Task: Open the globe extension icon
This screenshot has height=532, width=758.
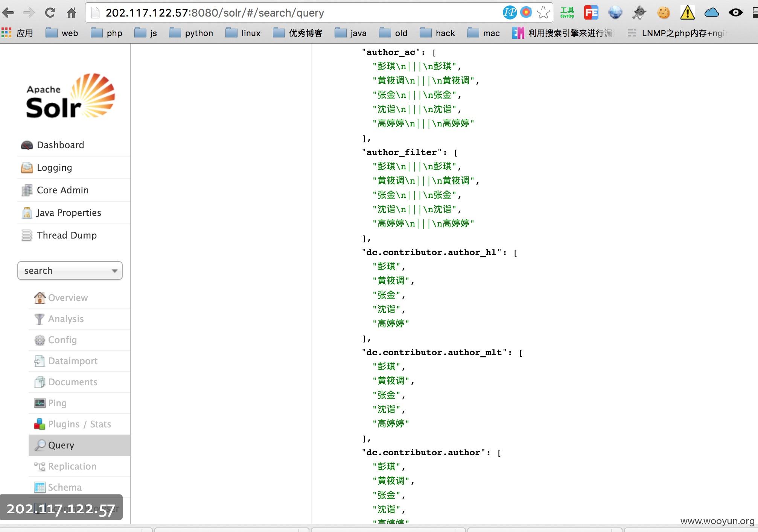Action: coord(615,12)
